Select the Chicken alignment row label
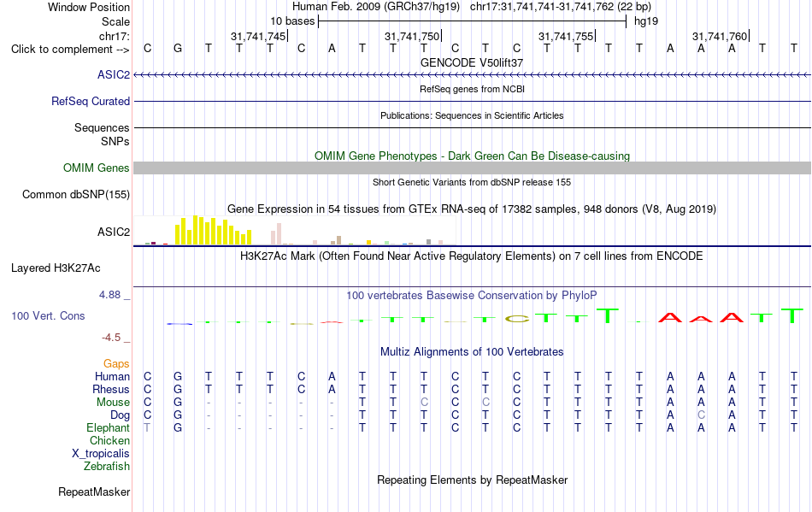This screenshot has height=512, width=812. coord(109,440)
